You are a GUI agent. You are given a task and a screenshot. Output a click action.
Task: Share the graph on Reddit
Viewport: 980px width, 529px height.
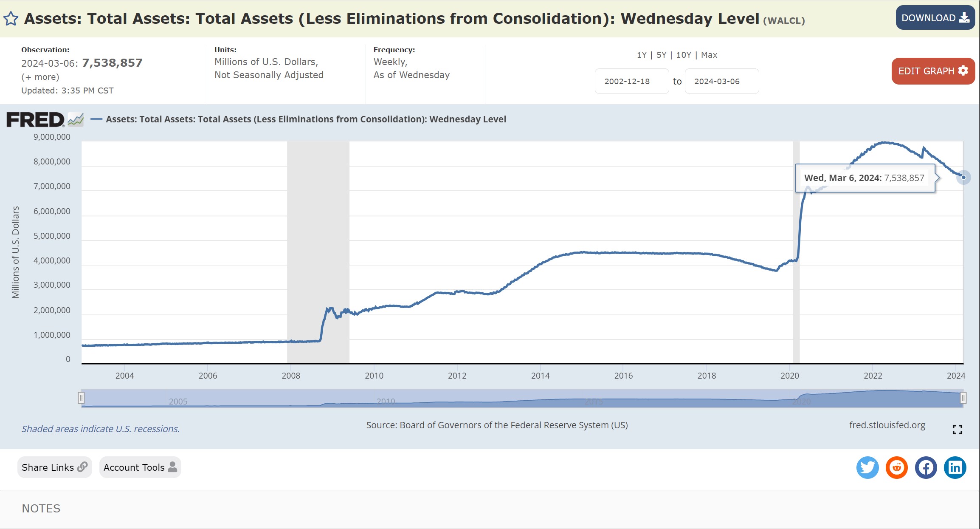click(897, 468)
